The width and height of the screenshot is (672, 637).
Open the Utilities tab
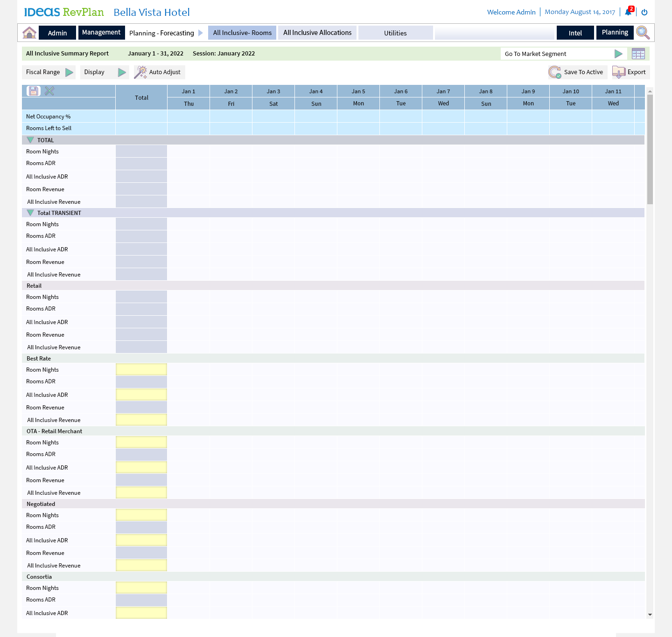395,33
